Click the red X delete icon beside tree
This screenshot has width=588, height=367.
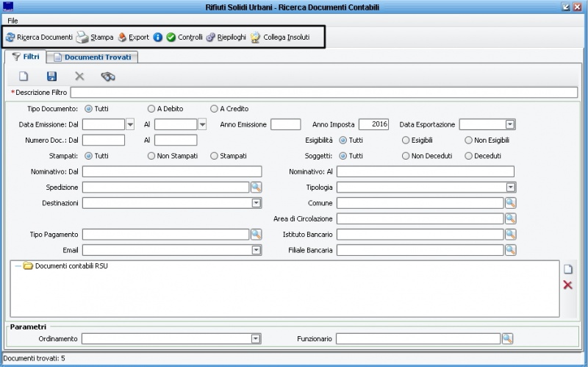pos(567,285)
